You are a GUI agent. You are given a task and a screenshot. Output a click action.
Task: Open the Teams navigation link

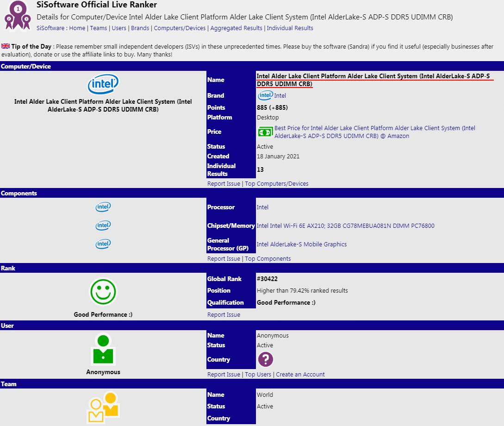[x=99, y=28]
